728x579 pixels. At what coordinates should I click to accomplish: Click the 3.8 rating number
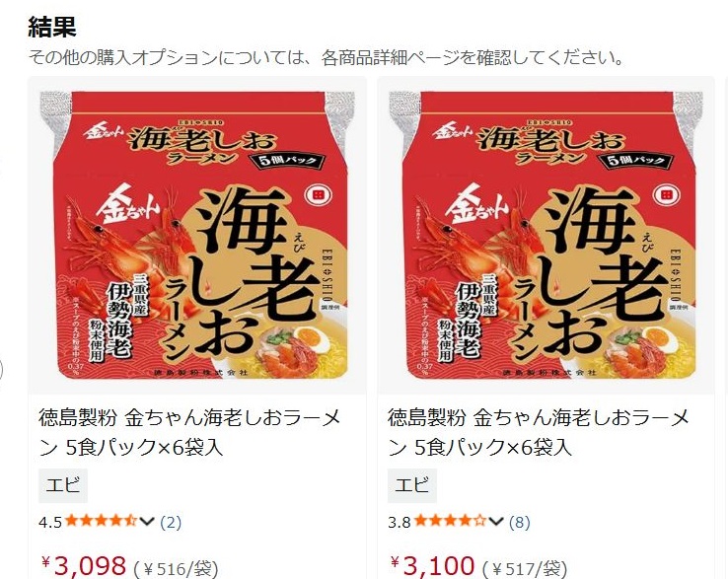(x=400, y=523)
